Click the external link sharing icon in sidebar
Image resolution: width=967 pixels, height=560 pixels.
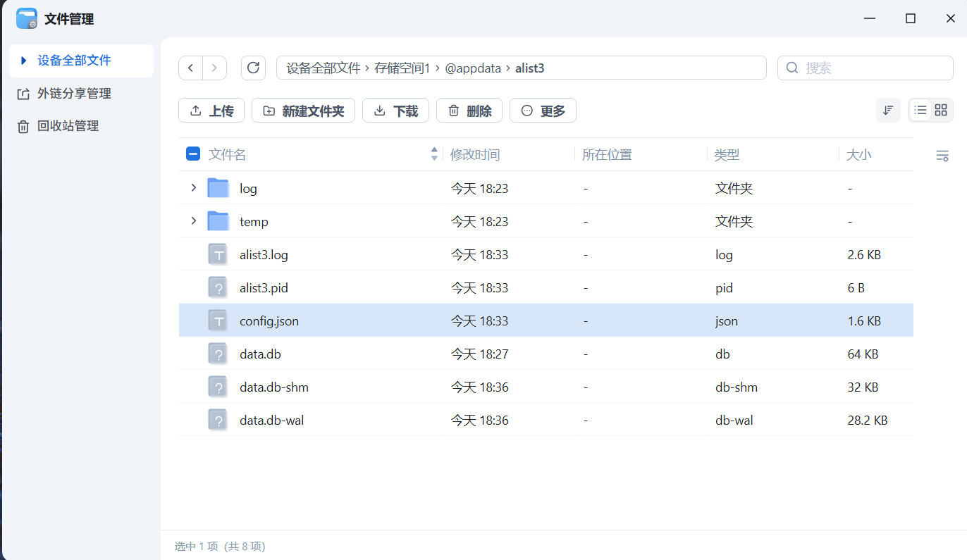(x=24, y=94)
